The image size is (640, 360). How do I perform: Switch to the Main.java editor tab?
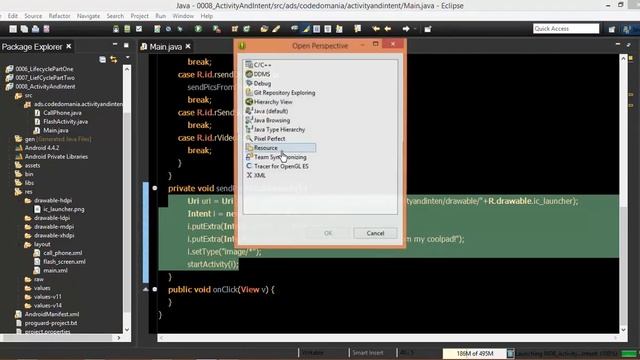click(165, 47)
